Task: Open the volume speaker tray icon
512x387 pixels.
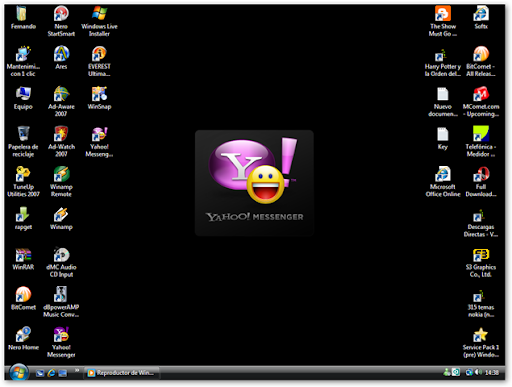Action: point(478,372)
